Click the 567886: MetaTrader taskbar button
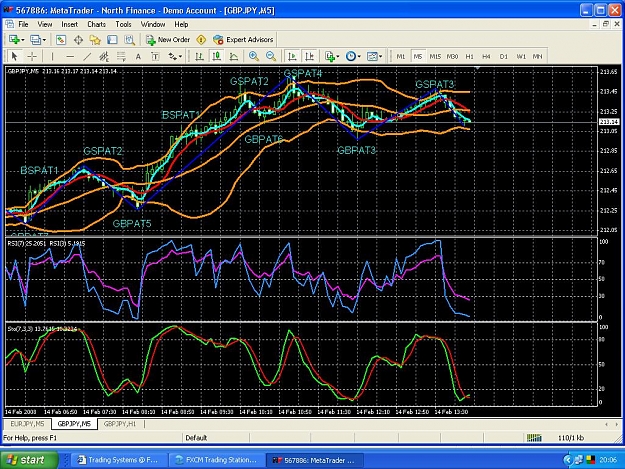This screenshot has height=469, width=625. pyautogui.click(x=314, y=460)
